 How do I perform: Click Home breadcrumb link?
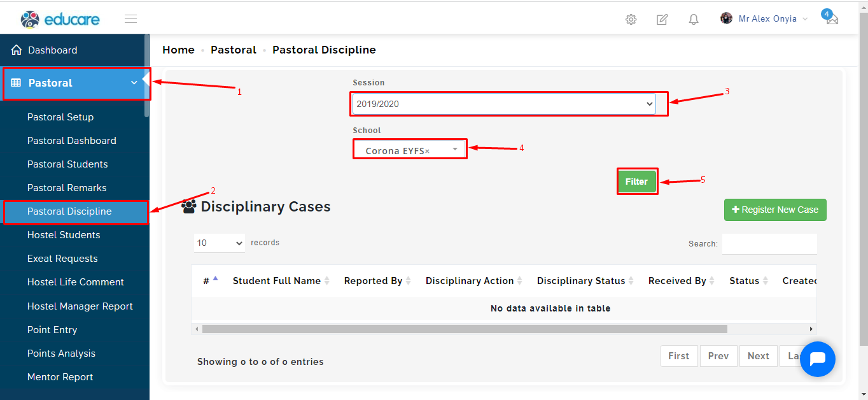(x=178, y=50)
